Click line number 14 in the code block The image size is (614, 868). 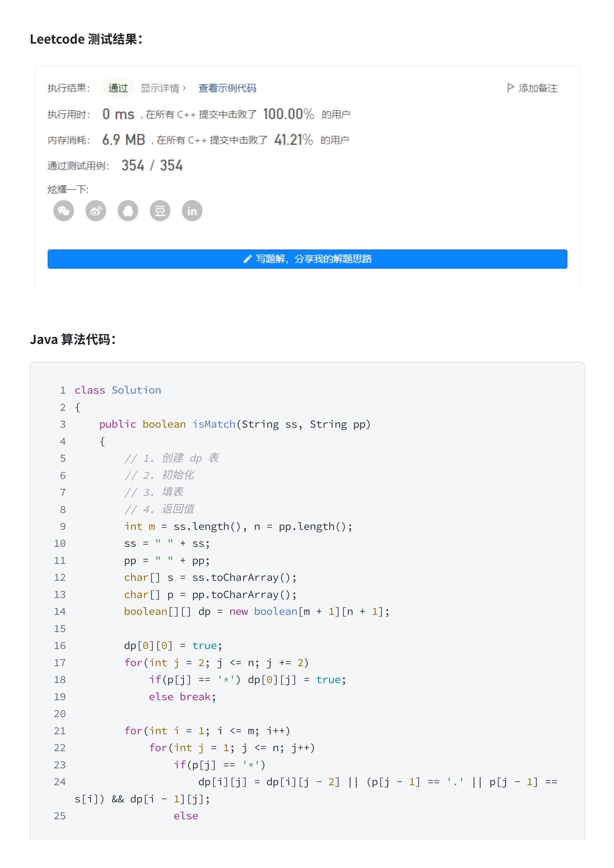click(60, 611)
